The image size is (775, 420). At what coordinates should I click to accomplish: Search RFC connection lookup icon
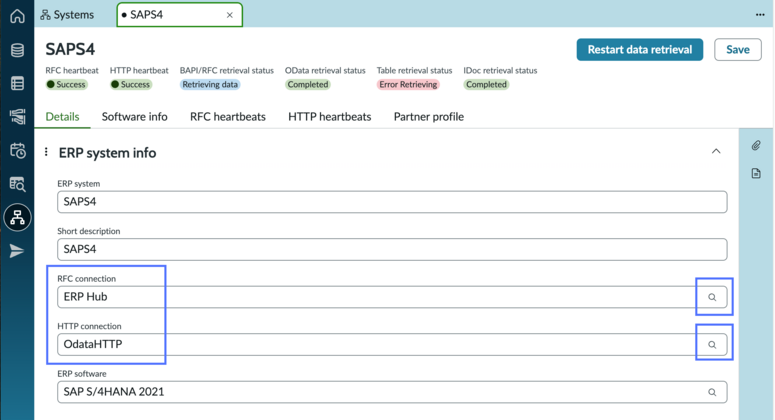pyautogui.click(x=712, y=297)
